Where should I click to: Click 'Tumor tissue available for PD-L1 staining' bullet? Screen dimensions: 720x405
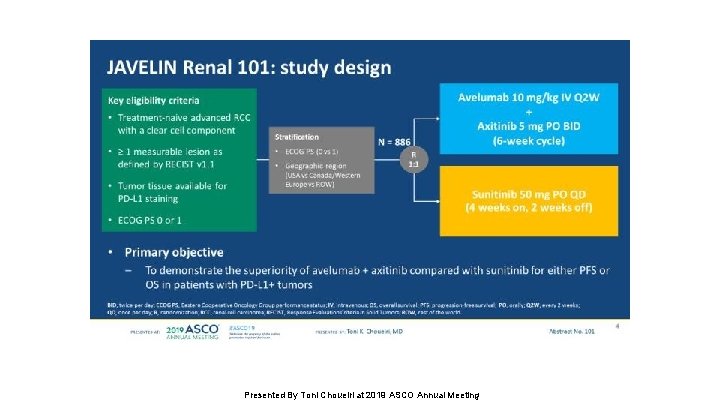pos(172,192)
